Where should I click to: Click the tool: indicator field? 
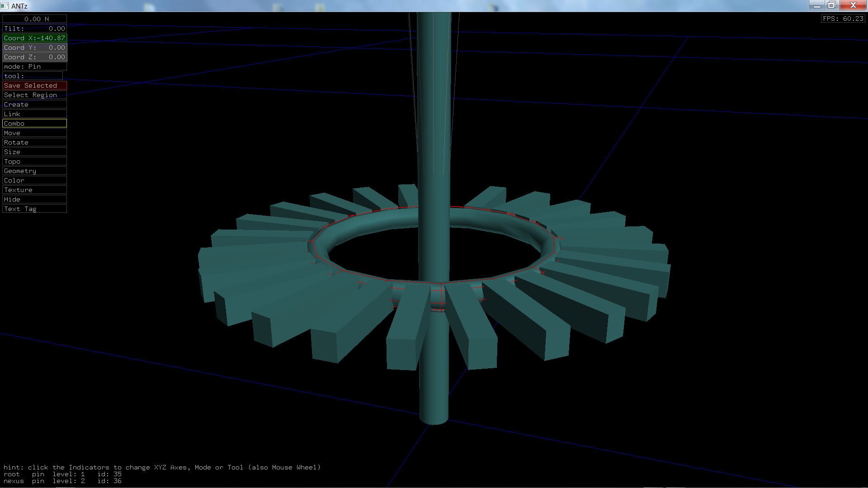click(33, 76)
